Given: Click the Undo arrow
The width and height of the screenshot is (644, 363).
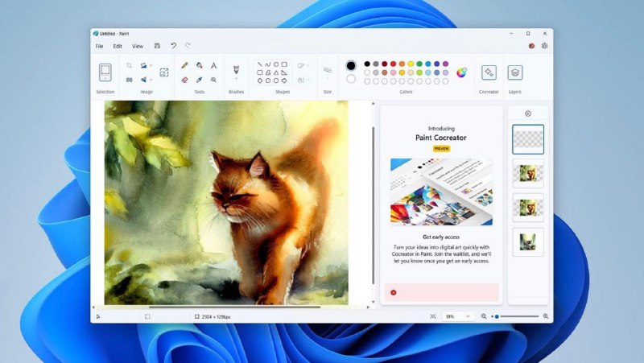Looking at the screenshot, I should click(x=173, y=46).
